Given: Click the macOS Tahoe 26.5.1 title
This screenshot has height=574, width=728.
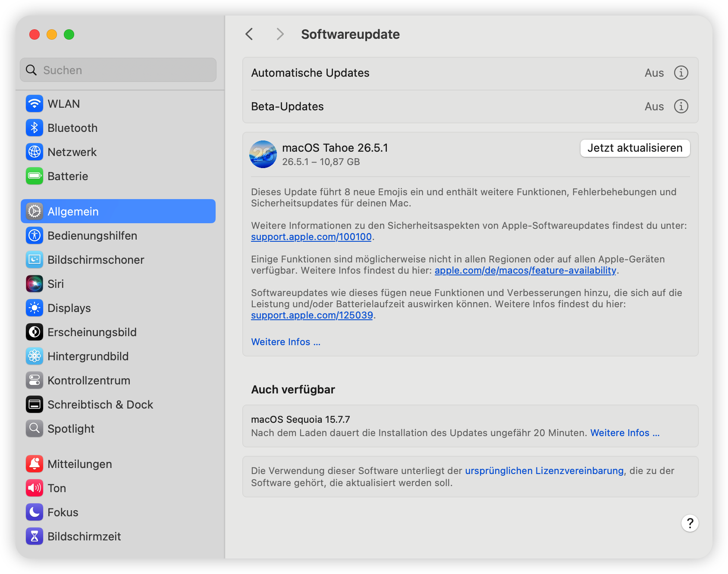Looking at the screenshot, I should pyautogui.click(x=335, y=148).
